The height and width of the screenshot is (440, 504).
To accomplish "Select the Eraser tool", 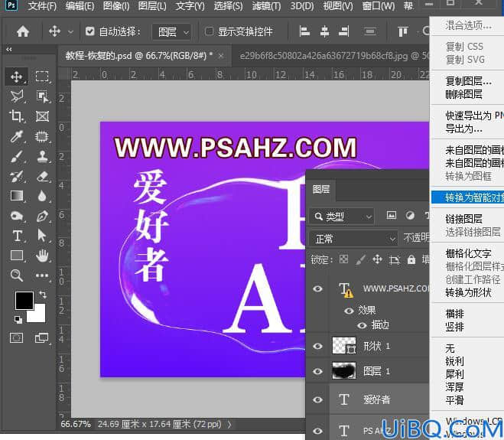I will tap(42, 176).
